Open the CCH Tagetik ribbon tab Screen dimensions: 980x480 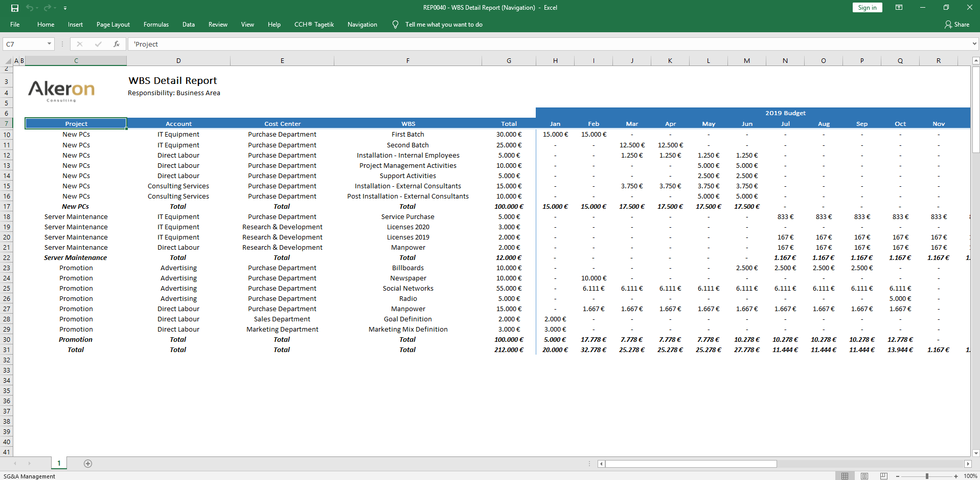(x=314, y=25)
